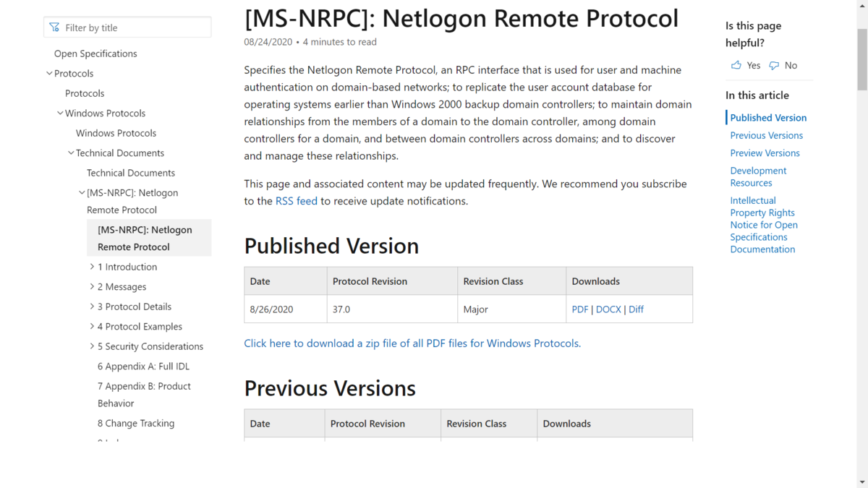This screenshot has width=868, height=488.
Task: Select "Preview Versions" in the In this article list
Action: tap(765, 153)
